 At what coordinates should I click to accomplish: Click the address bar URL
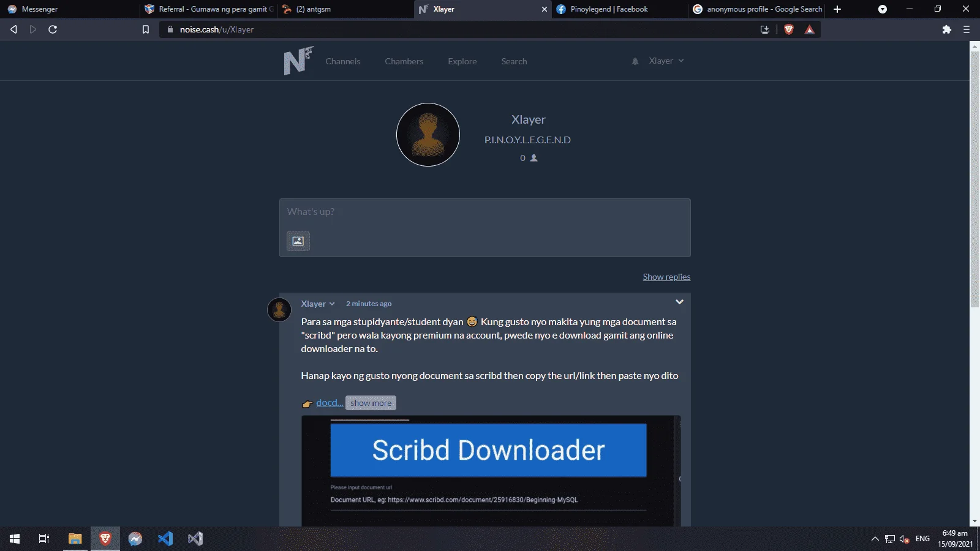(217, 29)
